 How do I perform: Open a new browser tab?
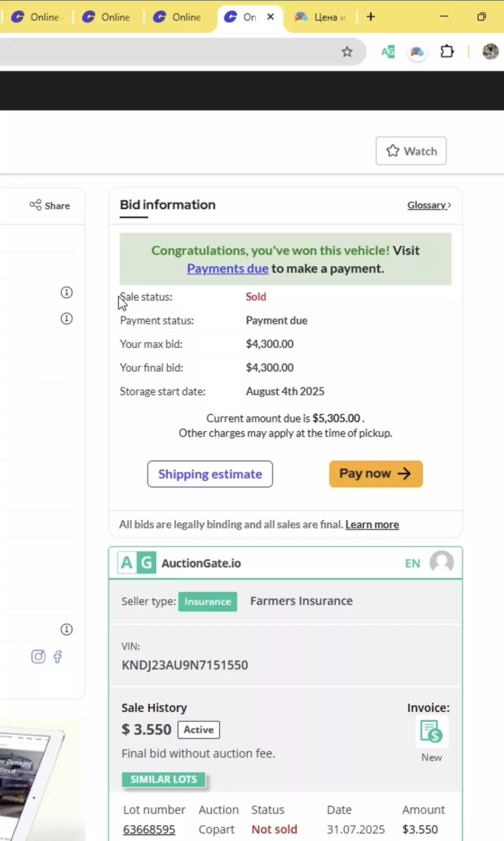tap(371, 17)
